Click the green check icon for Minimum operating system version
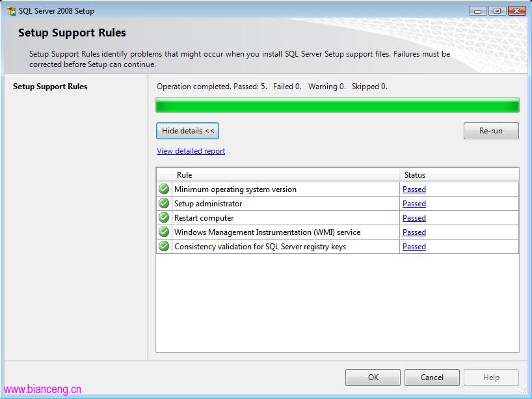532x399 pixels. pos(164,189)
